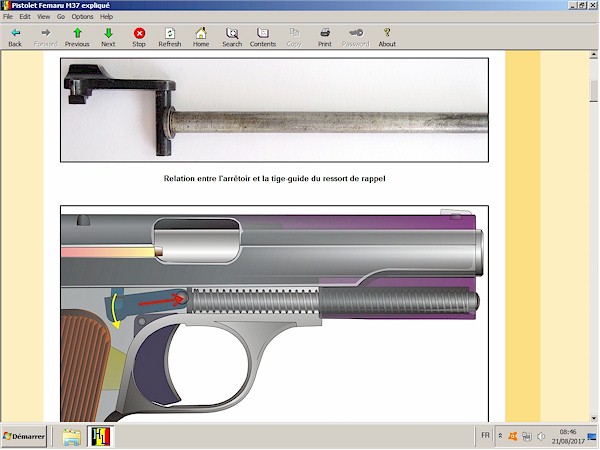Restore down the help viewer window
The image size is (600, 450).
(x=582, y=5)
